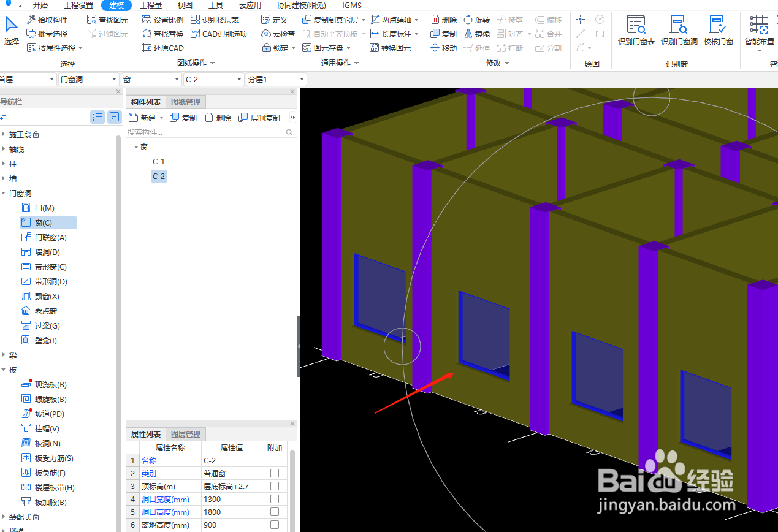The width and height of the screenshot is (778, 532).
Task: Open the 云应用 ribbon tab
Action: point(250,5)
